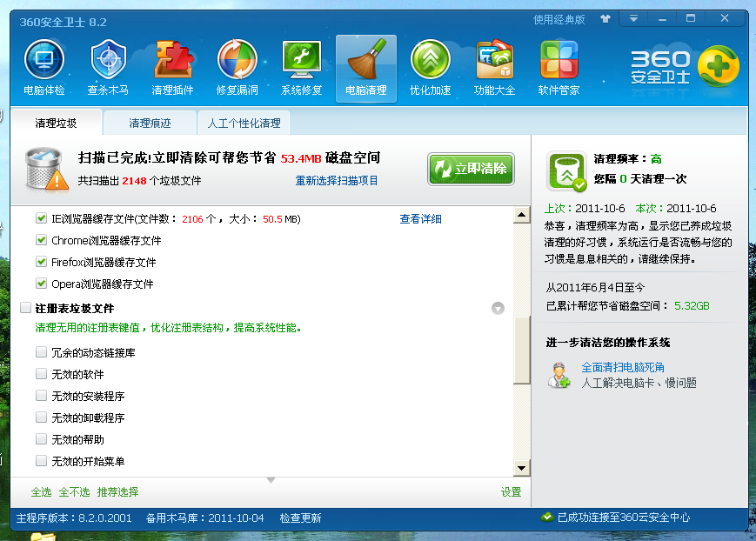Click 人工解决电脑卡、慢问题 text
The height and width of the screenshot is (541, 756).
(x=639, y=383)
